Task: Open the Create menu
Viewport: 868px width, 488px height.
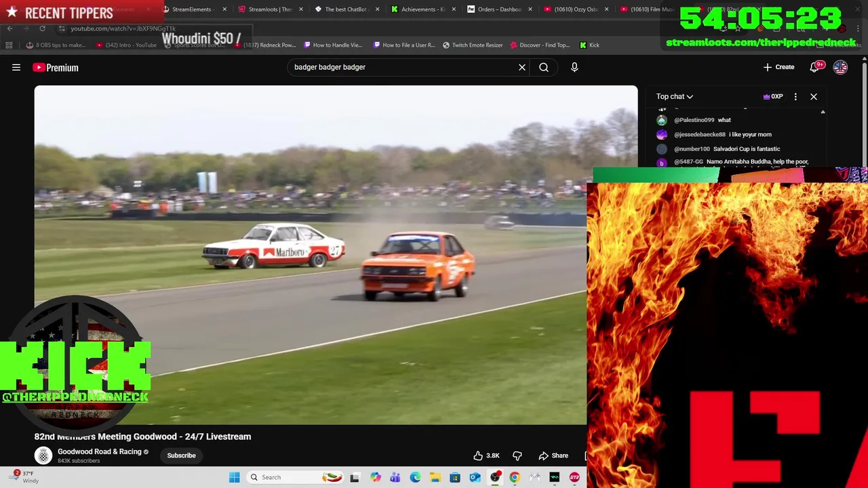Action: (x=778, y=67)
